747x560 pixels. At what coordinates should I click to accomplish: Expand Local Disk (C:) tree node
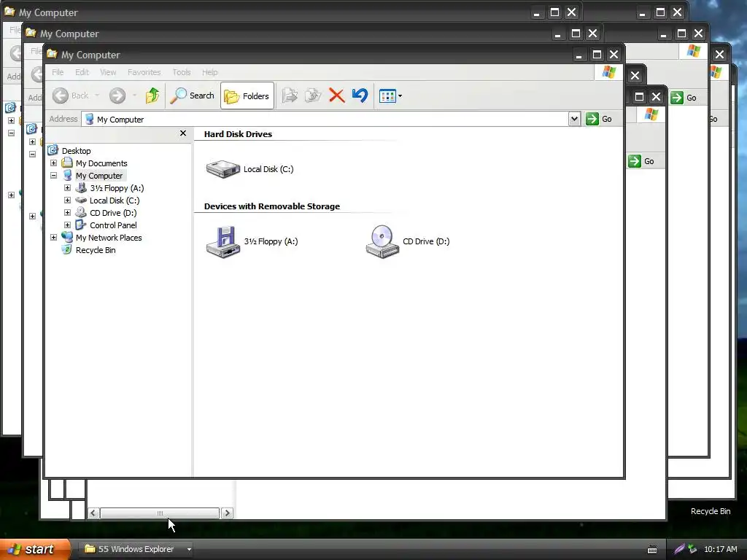pos(67,201)
